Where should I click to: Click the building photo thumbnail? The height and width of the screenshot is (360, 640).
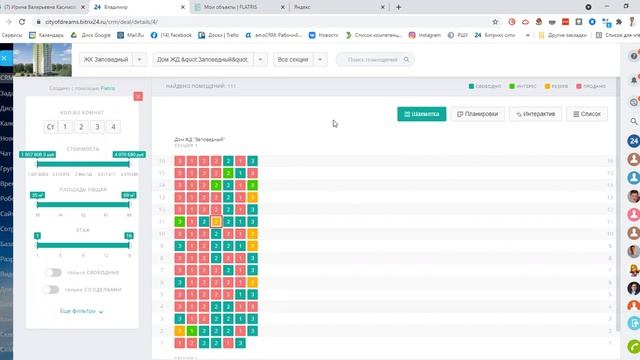(x=42, y=60)
